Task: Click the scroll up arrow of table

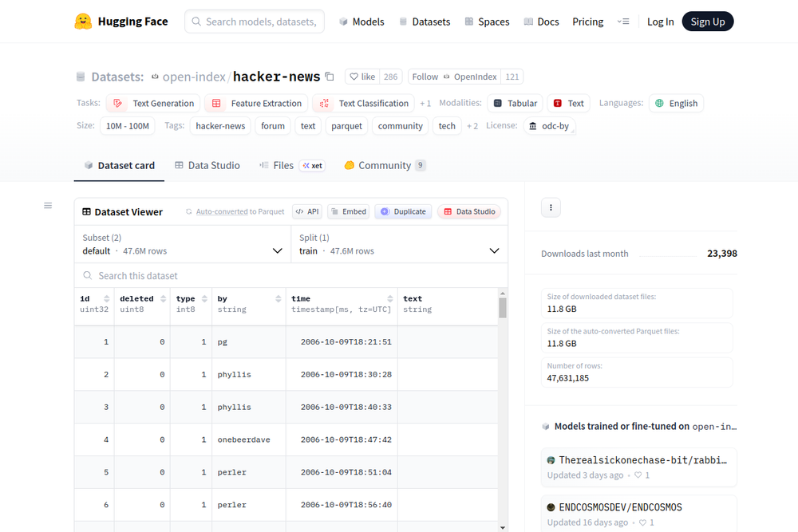Action: (x=503, y=294)
